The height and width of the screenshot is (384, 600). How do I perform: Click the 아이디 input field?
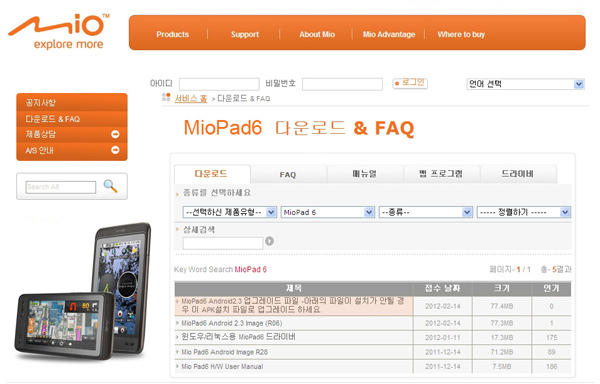[x=219, y=84]
